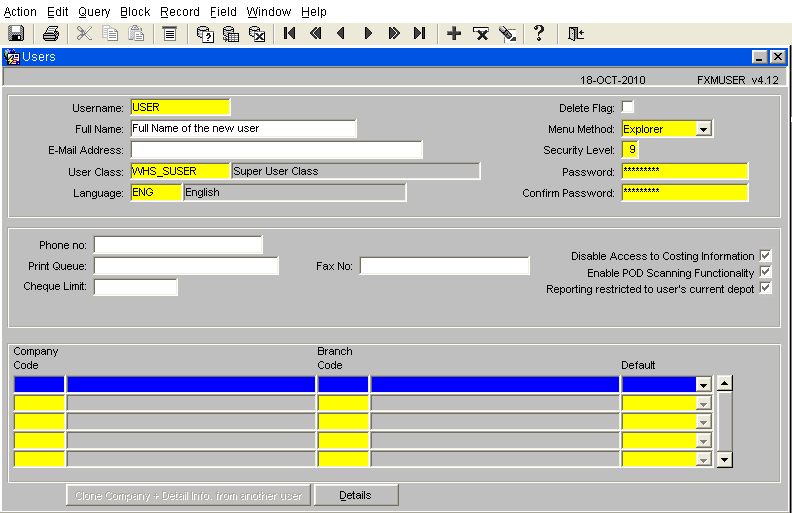
Task: Click the Username field
Action: [x=180, y=107]
